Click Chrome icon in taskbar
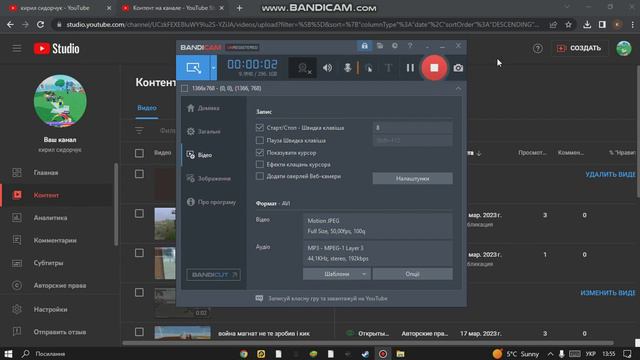 click(x=244, y=354)
